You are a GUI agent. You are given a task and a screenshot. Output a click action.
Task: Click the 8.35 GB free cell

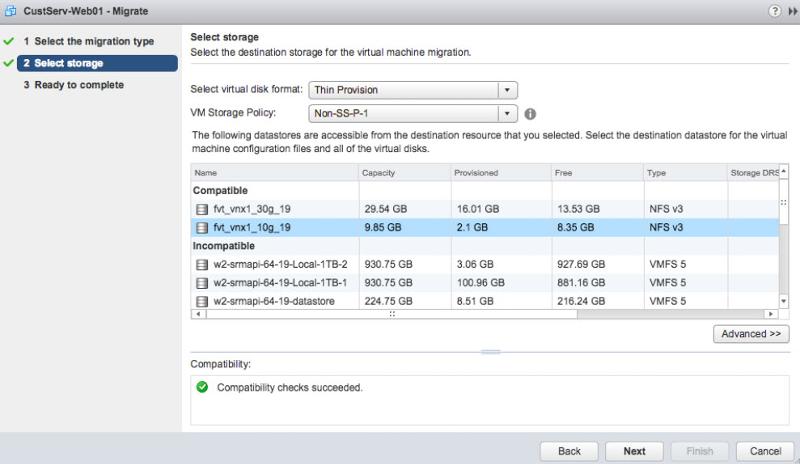tap(576, 228)
